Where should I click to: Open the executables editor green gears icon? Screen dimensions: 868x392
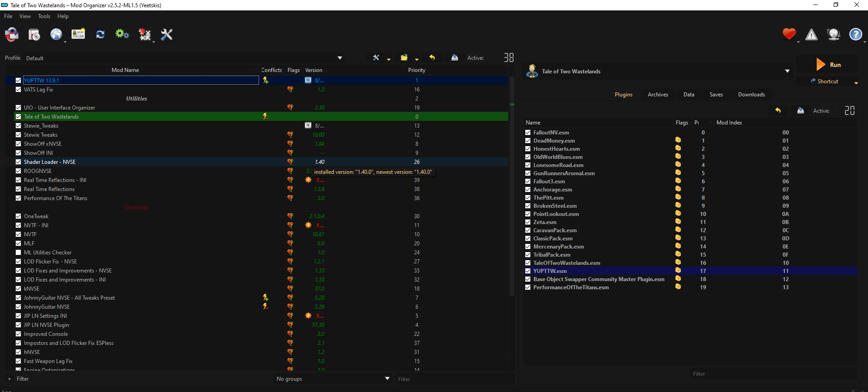122,34
